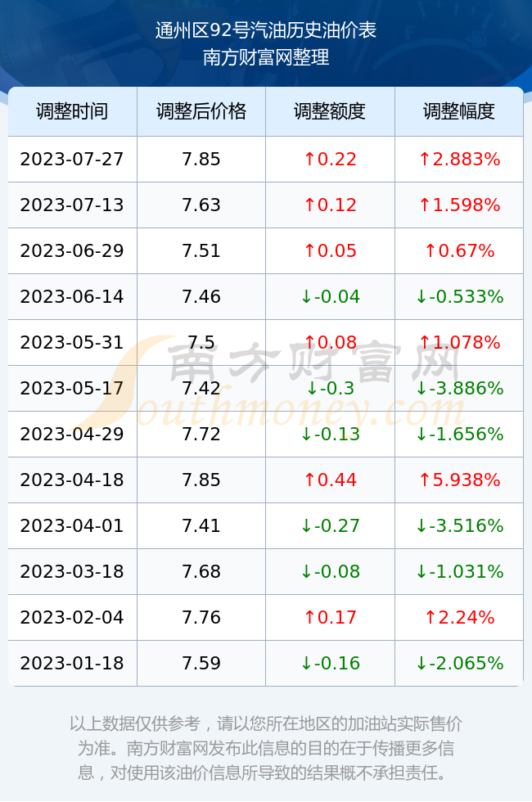This screenshot has width=532, height=802.
Task: Select the 2023-04-18 date cell
Action: [72, 480]
